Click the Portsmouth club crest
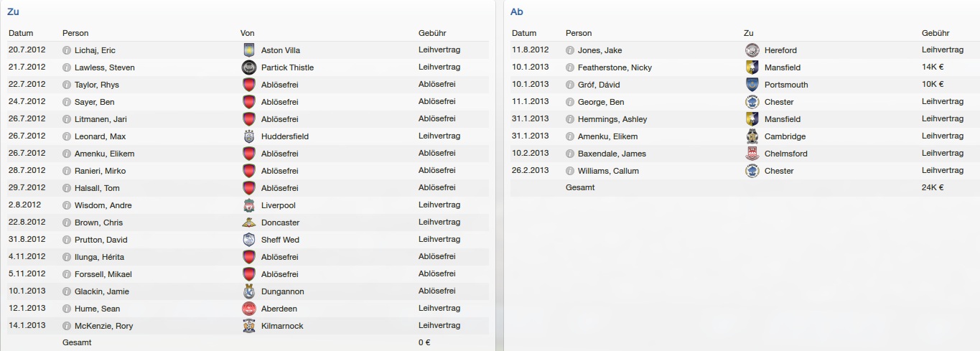The width and height of the screenshot is (980, 351). click(x=752, y=85)
